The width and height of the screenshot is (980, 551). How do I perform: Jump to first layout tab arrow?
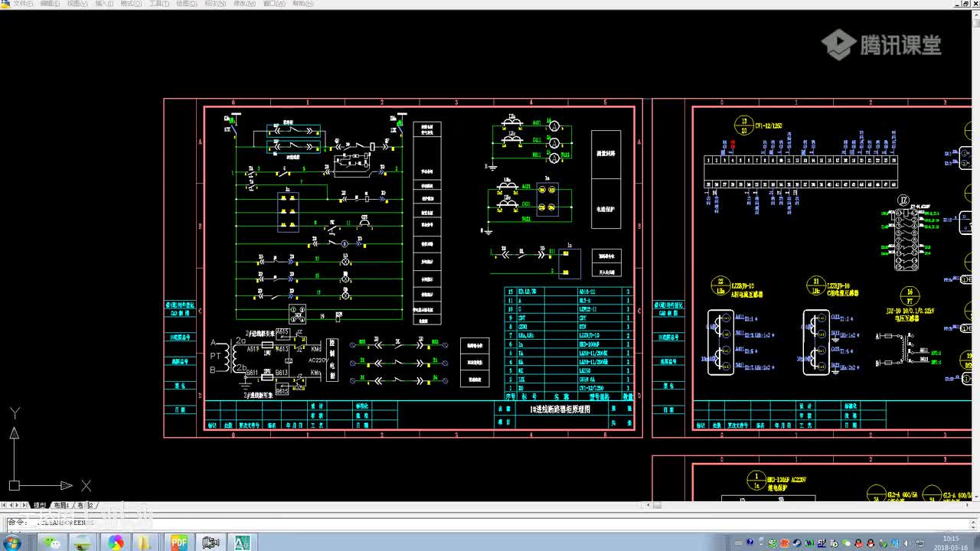point(4,506)
